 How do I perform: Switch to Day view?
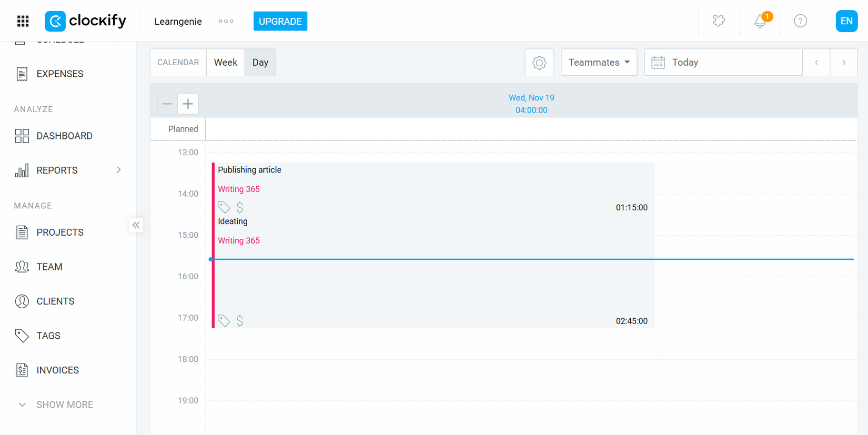(260, 63)
